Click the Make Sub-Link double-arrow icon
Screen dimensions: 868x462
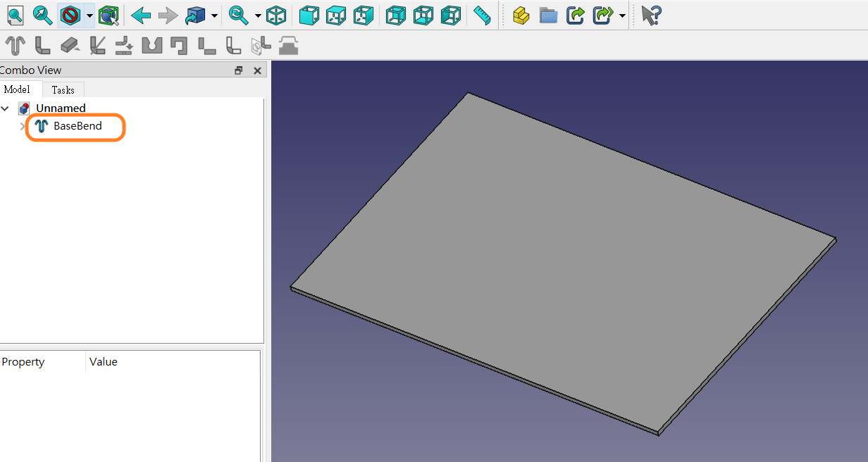tap(603, 15)
